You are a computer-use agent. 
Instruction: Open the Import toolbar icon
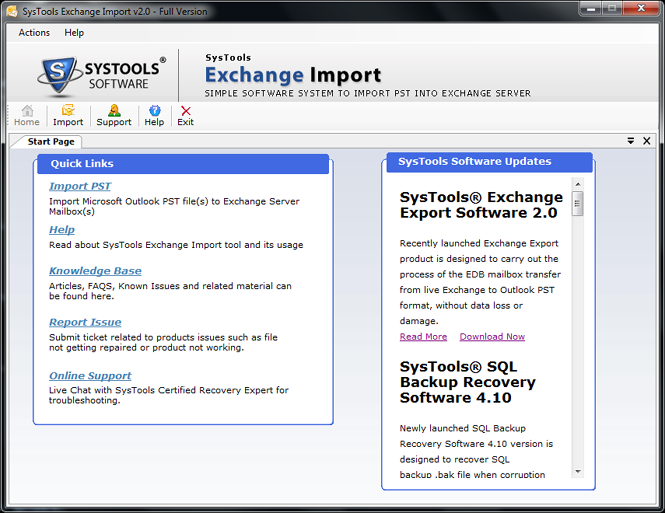68,115
